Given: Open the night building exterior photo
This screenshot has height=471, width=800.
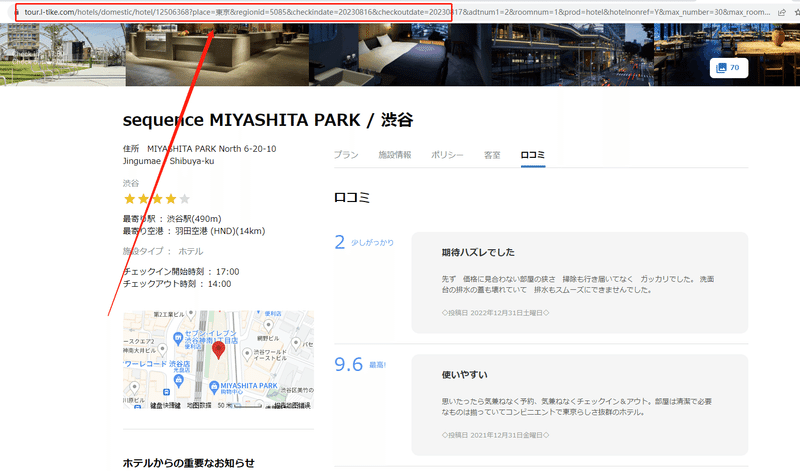Looking at the screenshot, I should point(572,55).
